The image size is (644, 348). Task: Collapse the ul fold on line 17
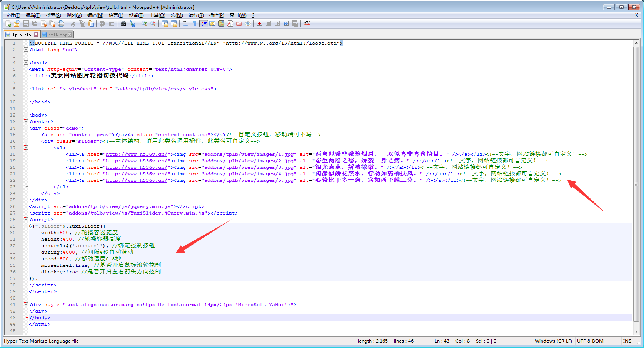tap(26, 148)
